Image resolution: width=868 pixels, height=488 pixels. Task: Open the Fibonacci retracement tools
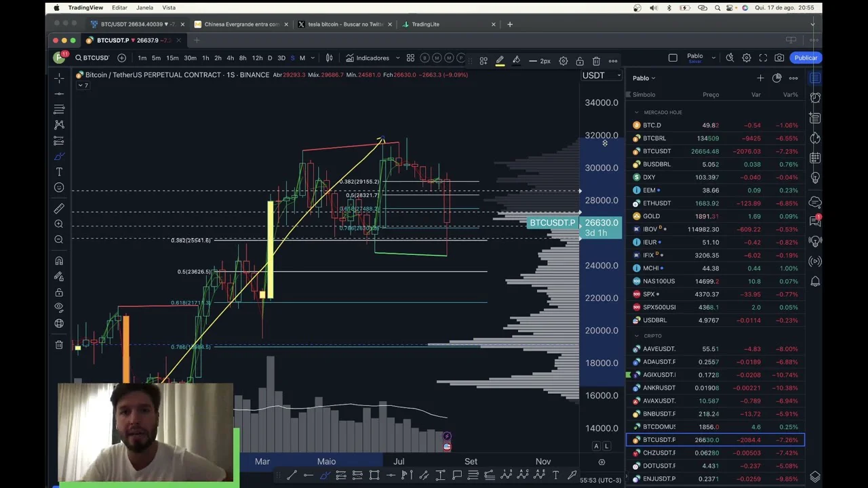coord(59,109)
